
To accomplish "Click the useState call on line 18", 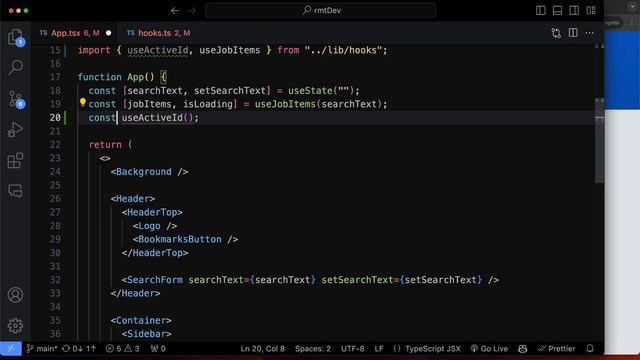I will point(310,91).
